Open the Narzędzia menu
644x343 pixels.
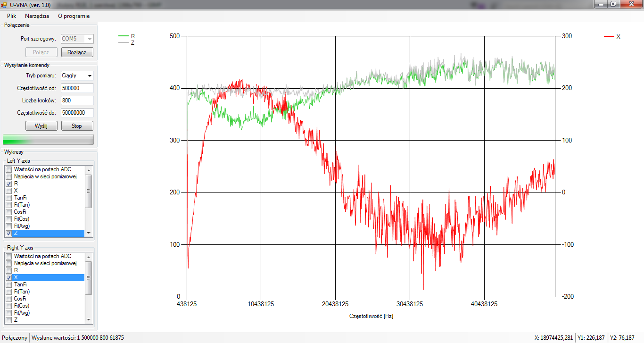(37, 16)
